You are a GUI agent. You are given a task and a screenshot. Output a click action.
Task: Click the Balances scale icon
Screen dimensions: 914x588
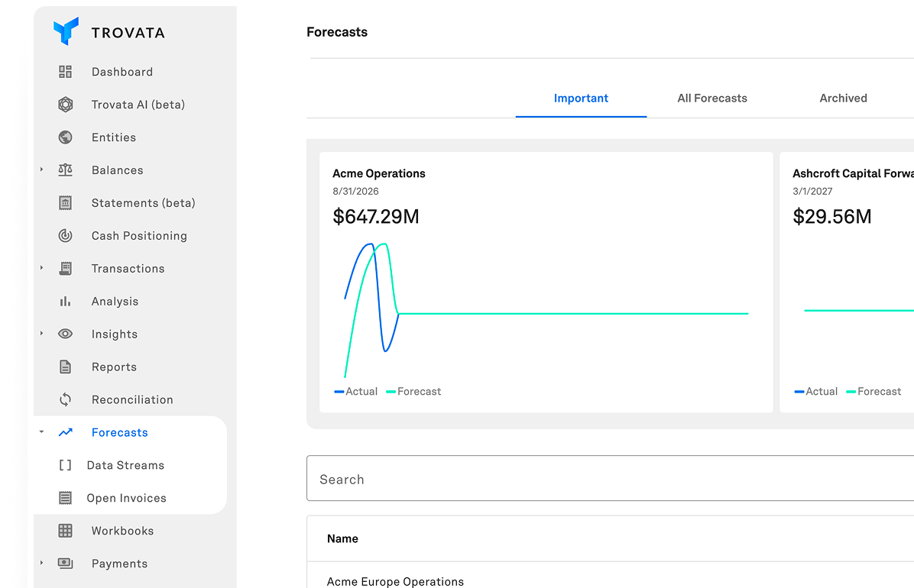tap(66, 170)
